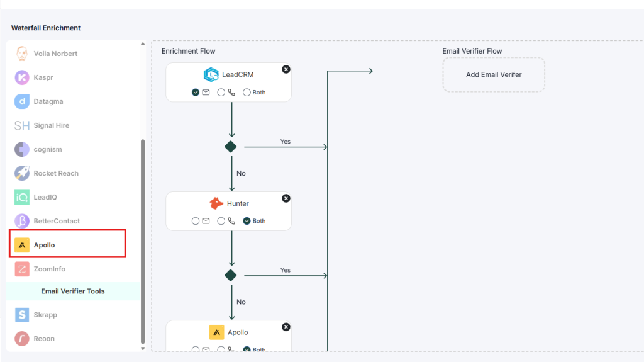Click the Apollo name in flow card

(238, 332)
